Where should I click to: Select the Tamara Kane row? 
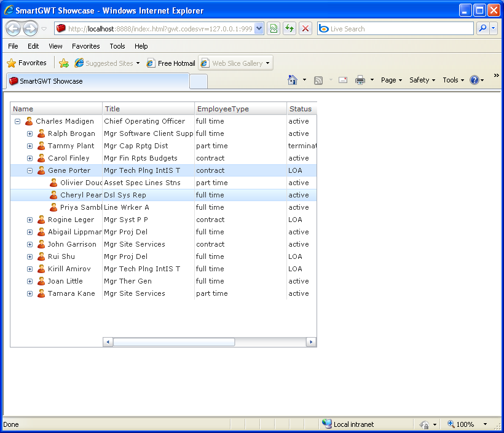click(x=163, y=293)
